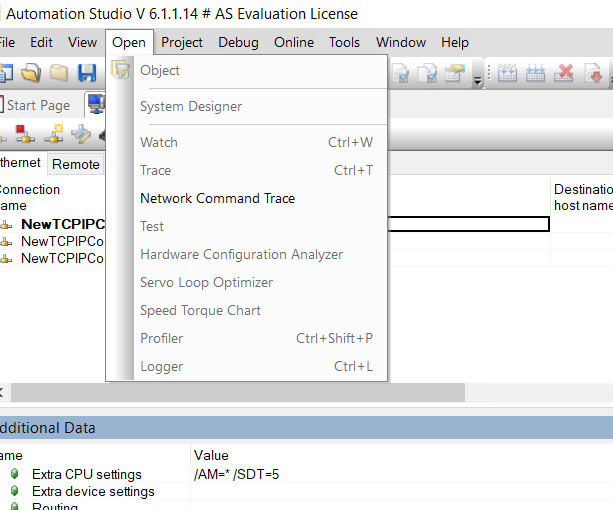The image size is (613, 510).
Task: Click the Object icon in Open menu
Action: (120, 70)
